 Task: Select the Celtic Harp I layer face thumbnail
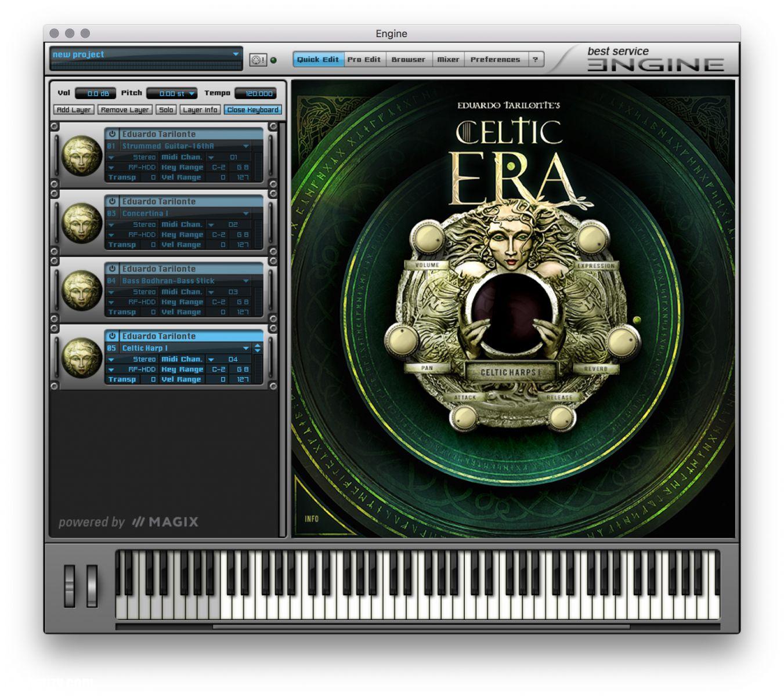pos(81,357)
